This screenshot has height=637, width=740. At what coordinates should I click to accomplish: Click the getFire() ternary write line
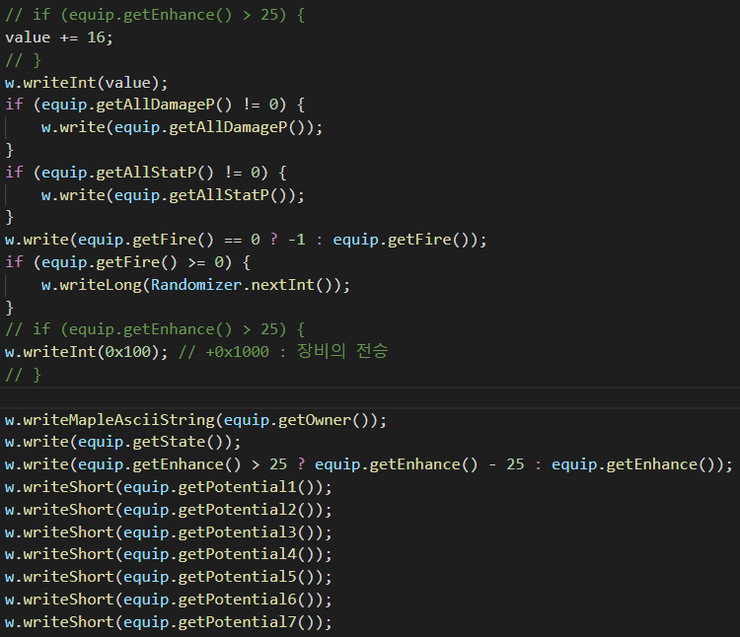click(245, 240)
